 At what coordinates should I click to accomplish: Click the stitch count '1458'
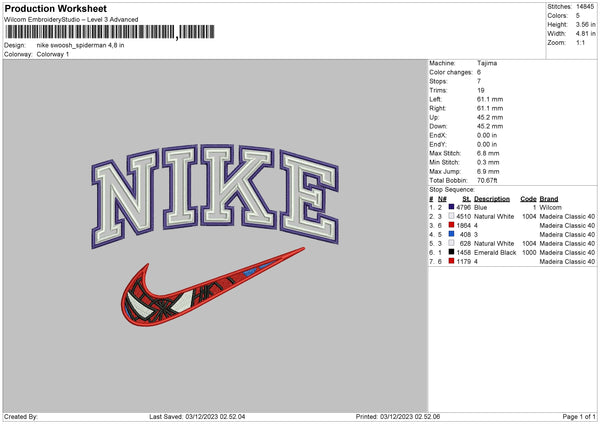(463, 252)
